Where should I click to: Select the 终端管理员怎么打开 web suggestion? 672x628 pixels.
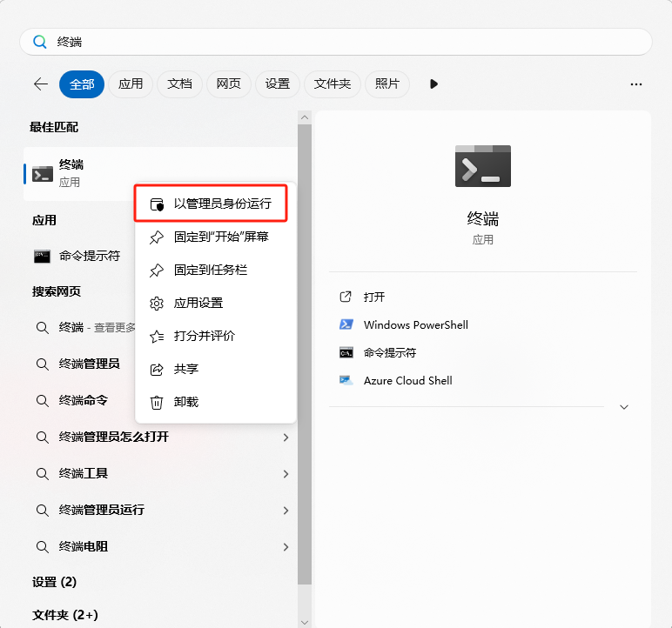pos(160,438)
